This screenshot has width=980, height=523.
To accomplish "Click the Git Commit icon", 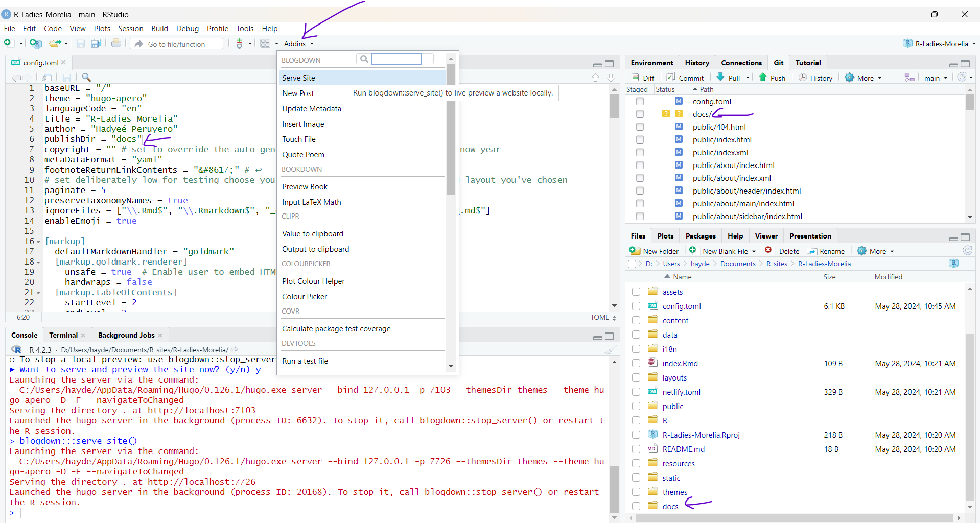I will point(670,77).
